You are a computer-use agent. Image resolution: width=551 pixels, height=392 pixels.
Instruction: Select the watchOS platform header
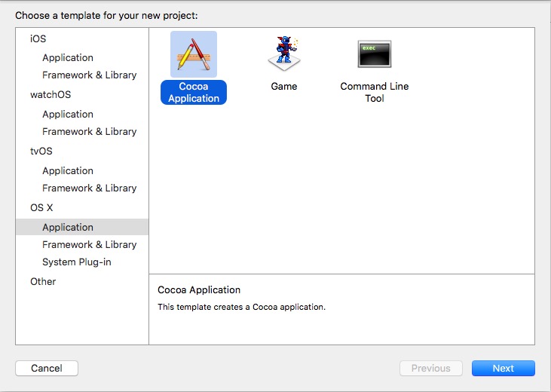(x=51, y=94)
